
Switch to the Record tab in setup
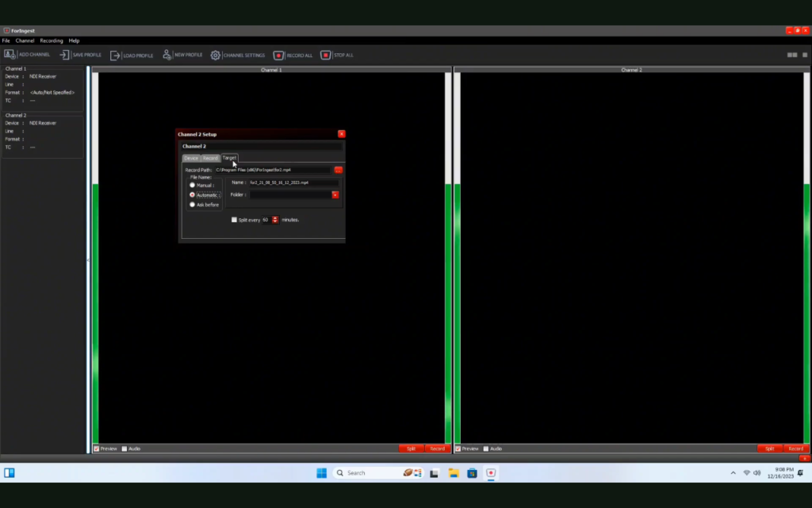[x=210, y=158]
